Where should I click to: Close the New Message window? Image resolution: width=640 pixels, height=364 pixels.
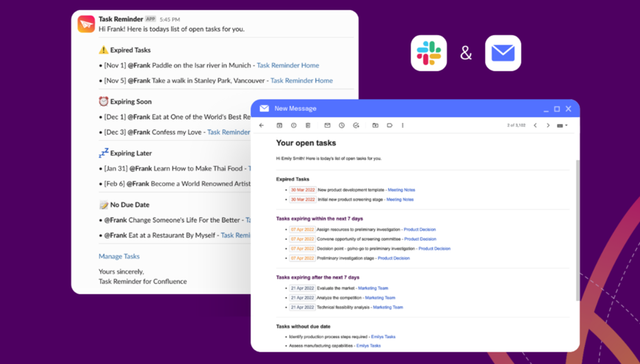[x=568, y=109]
